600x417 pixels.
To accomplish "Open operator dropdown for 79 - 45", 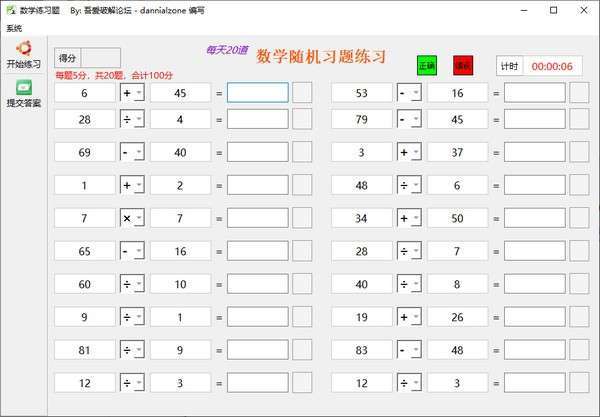I will click(x=409, y=119).
